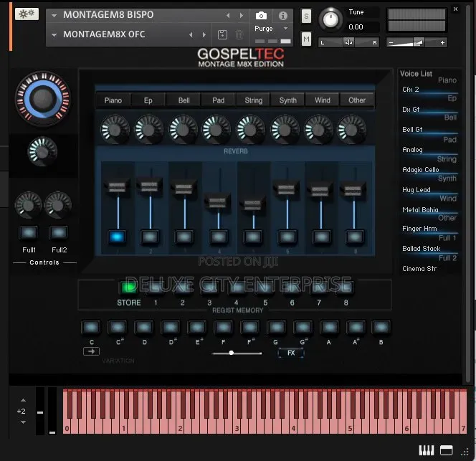Screen dimensions: 476x461
Task: Click the Pad channel fader handle
Action: coord(217,201)
